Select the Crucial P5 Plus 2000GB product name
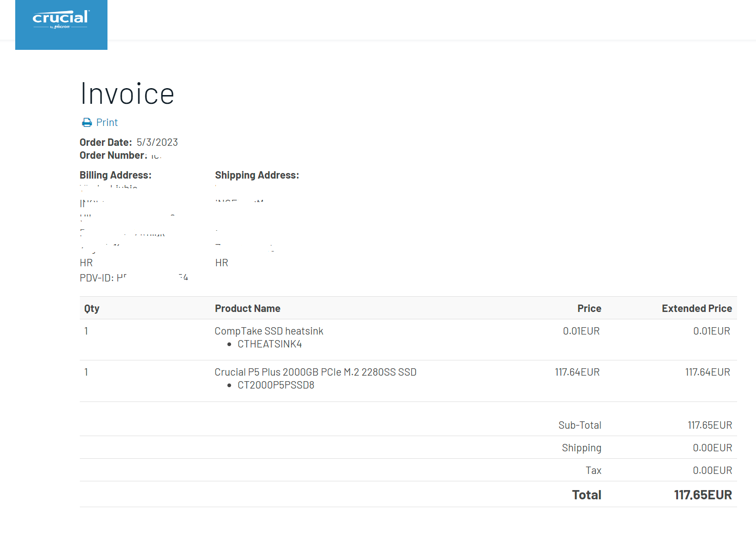The height and width of the screenshot is (533, 756). (x=315, y=372)
